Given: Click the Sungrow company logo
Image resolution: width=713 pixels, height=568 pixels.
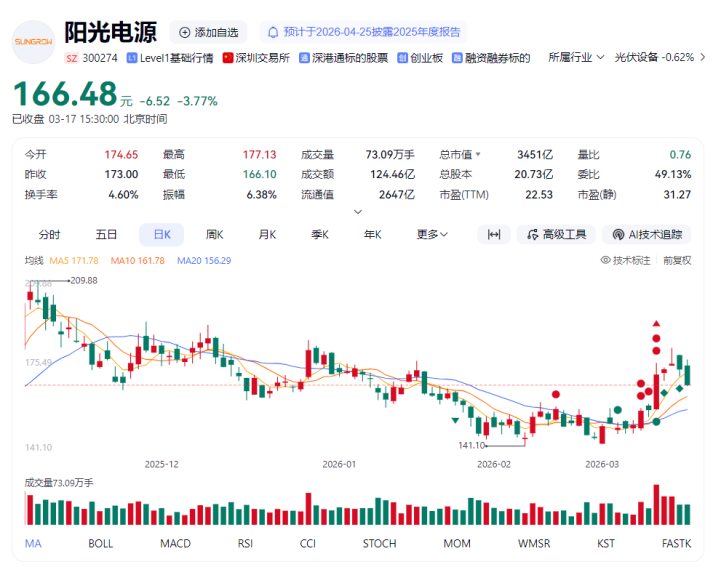Looking at the screenshot, I should (x=34, y=42).
